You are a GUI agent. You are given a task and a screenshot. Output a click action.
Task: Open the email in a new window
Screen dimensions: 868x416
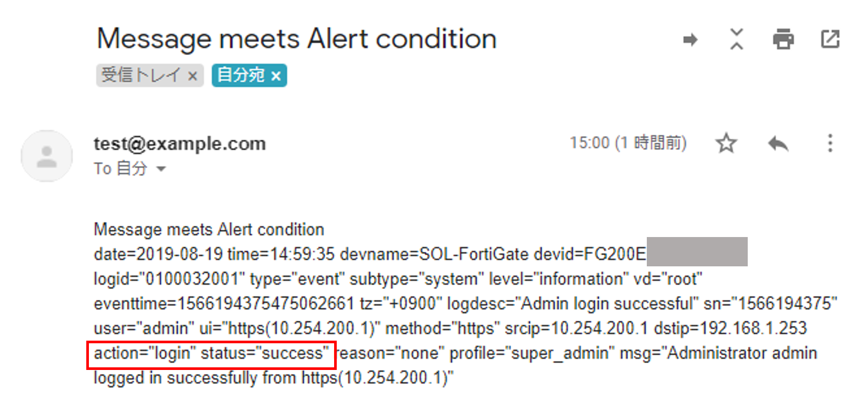[830, 39]
